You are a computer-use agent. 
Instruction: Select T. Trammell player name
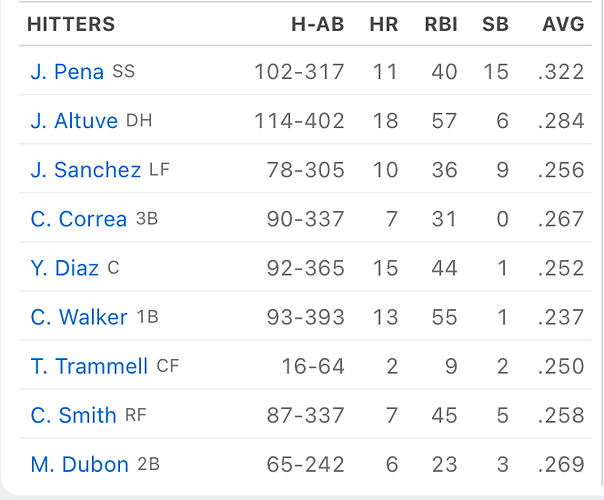point(89,366)
